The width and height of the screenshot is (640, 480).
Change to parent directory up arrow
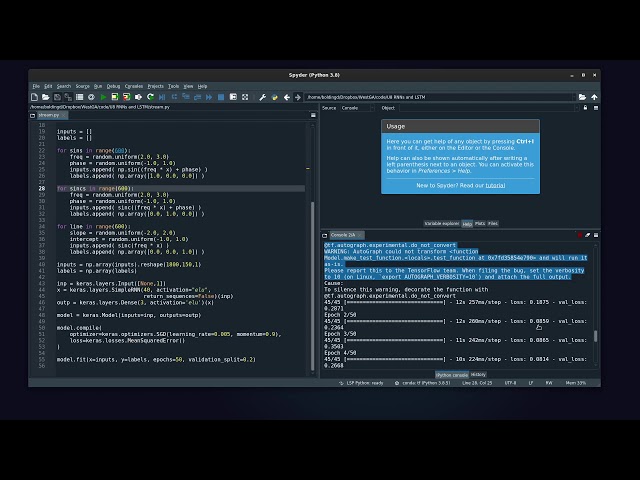coord(594,97)
